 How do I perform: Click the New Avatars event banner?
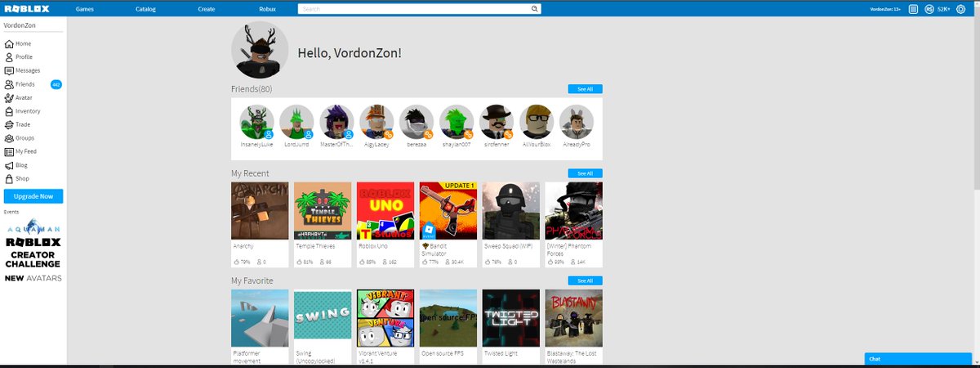pos(33,278)
